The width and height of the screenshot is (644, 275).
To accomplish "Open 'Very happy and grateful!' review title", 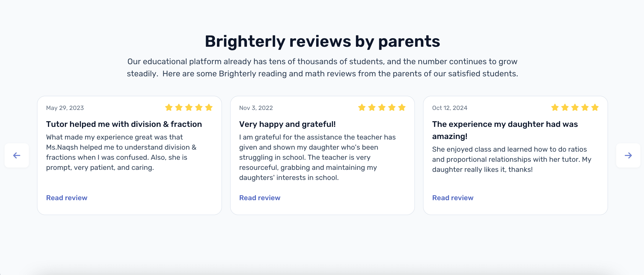I will pos(287,124).
